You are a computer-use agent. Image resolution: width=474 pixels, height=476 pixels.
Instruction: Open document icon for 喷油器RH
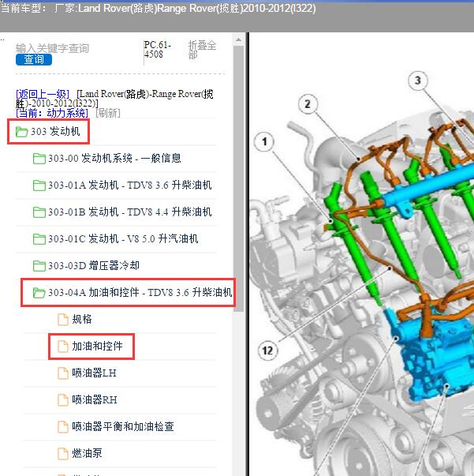[63, 400]
